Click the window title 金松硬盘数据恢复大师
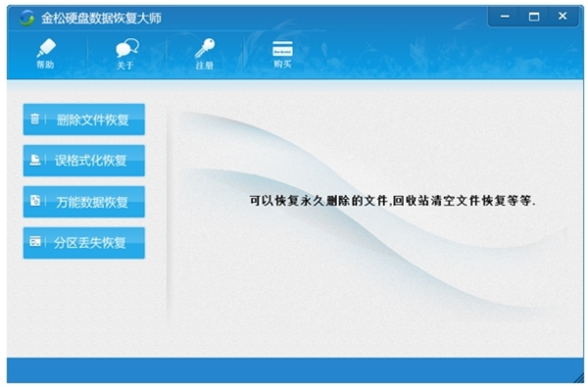The image size is (588, 387). point(101,18)
